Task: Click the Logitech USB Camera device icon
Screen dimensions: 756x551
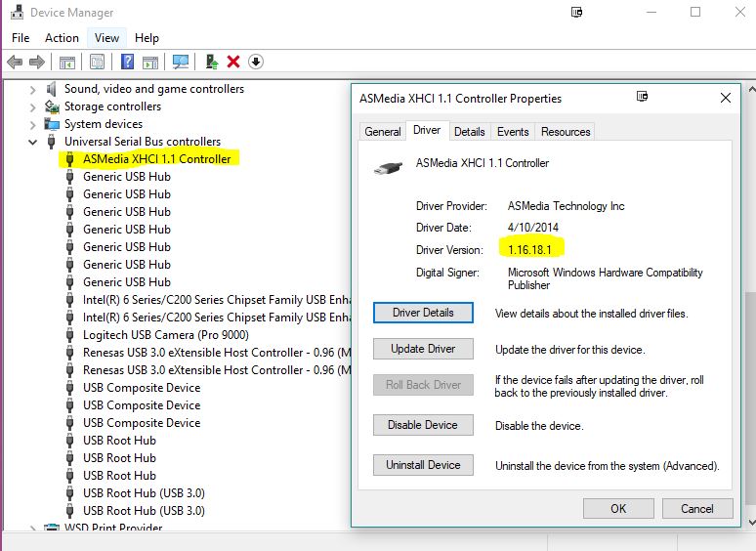Action: (70, 334)
